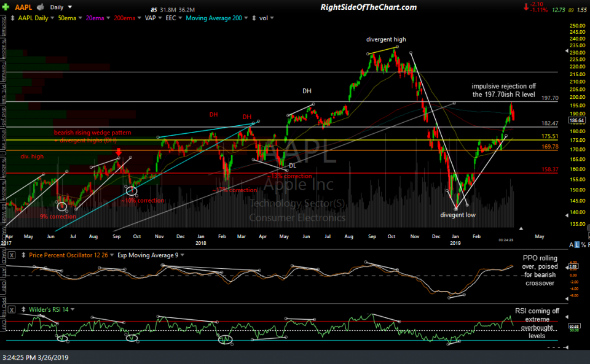Remove Wilder's RSI indicator via its X icon

[12, 309]
